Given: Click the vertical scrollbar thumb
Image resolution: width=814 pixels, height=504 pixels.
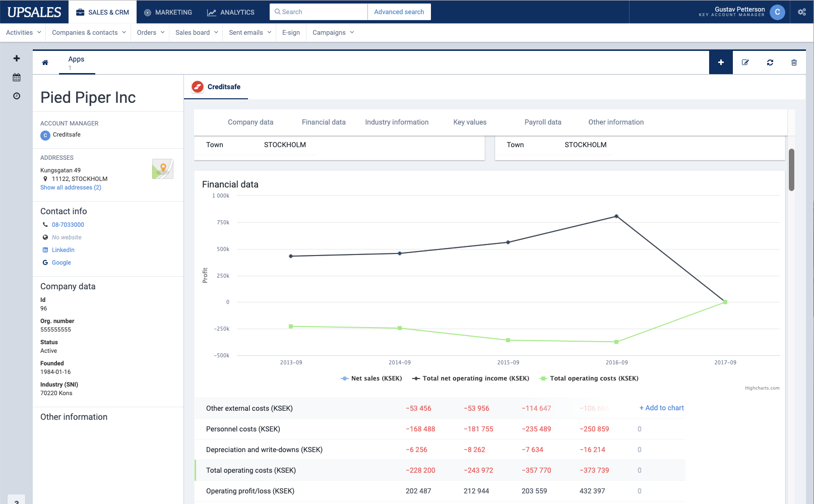Looking at the screenshot, I should coord(791,170).
